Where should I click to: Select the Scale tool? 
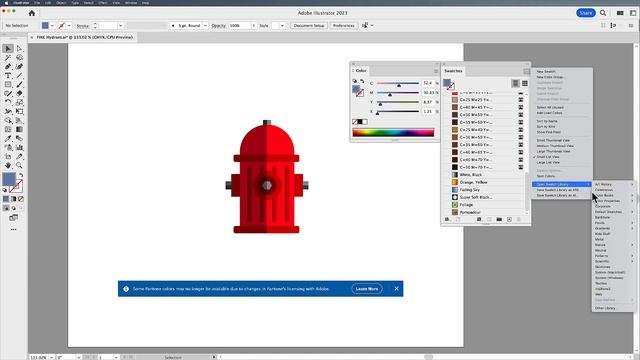pyautogui.click(x=19, y=102)
